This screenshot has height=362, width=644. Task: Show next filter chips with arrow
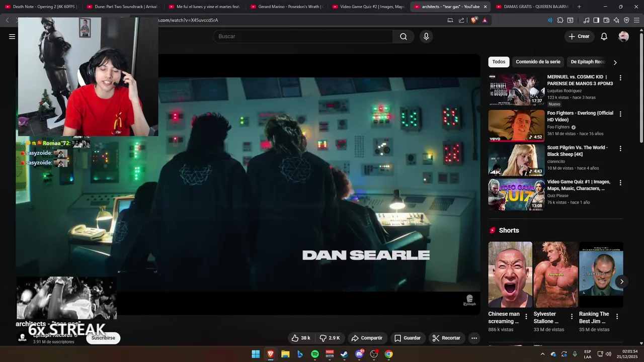click(x=615, y=62)
